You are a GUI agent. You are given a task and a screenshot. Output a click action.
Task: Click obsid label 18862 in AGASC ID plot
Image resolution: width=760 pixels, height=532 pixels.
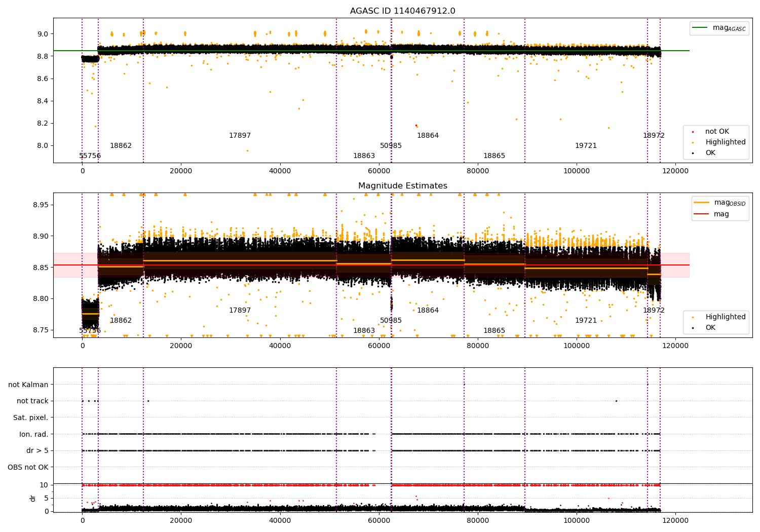121,146
